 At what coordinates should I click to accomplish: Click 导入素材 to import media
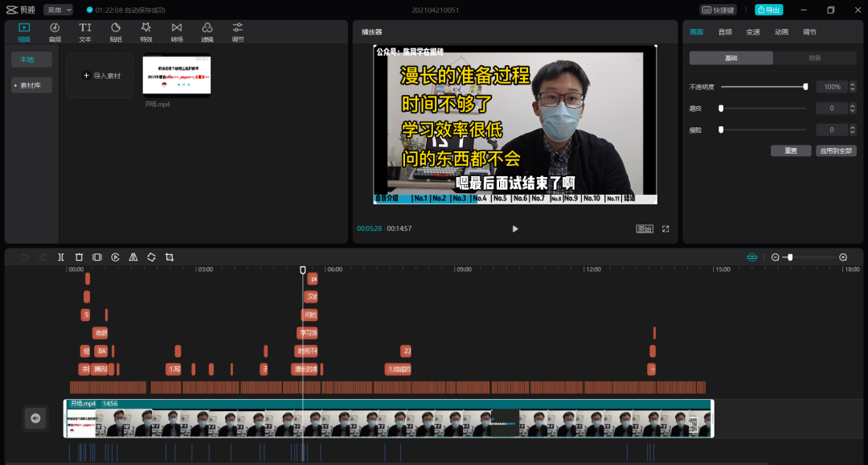pyautogui.click(x=100, y=76)
